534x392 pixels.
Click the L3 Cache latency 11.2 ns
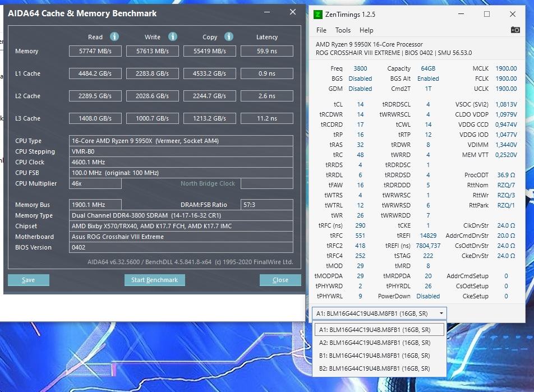(267, 118)
